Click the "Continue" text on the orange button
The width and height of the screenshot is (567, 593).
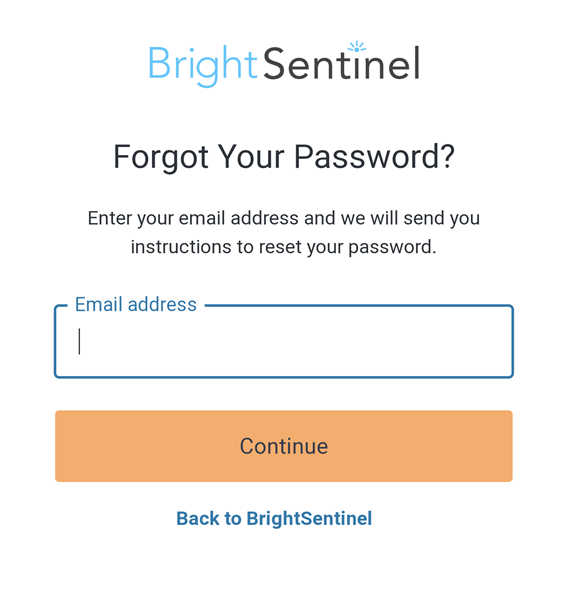coord(284,446)
